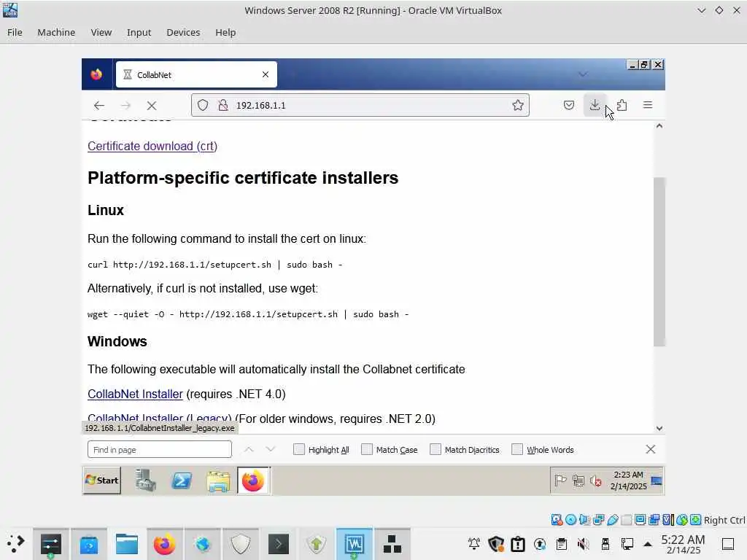The height and width of the screenshot is (560, 747).
Task: Open Windows Explorer from the guest taskbar
Action: point(218,481)
